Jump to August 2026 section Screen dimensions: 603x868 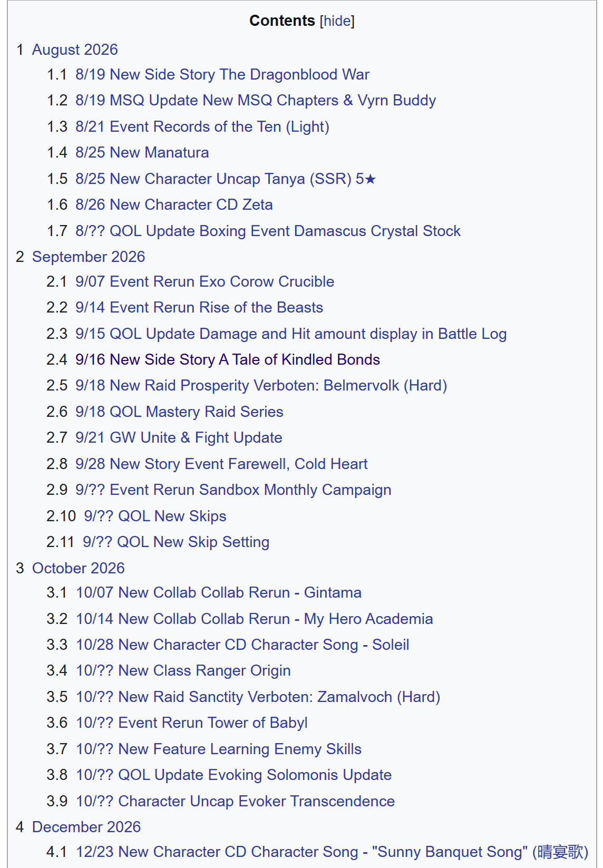click(75, 50)
